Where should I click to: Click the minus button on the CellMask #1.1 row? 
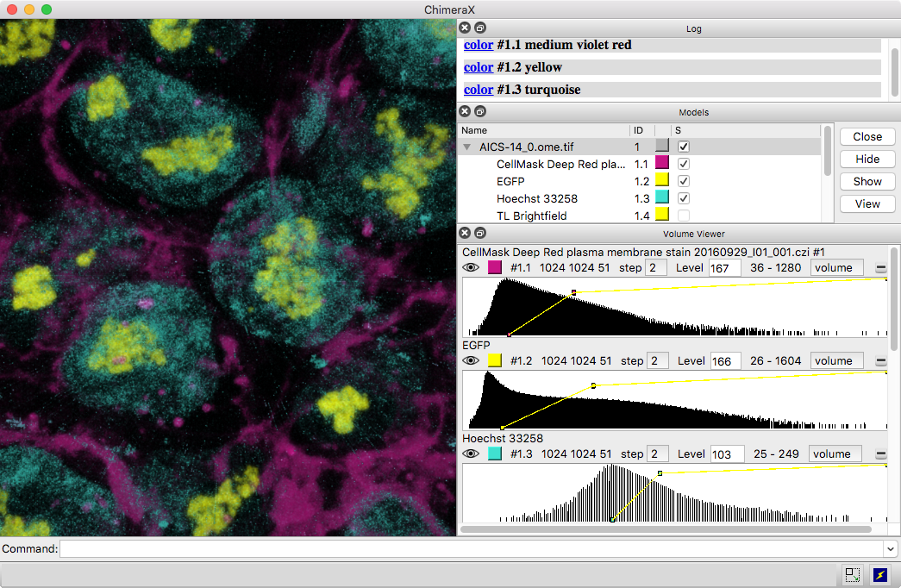pos(881,268)
